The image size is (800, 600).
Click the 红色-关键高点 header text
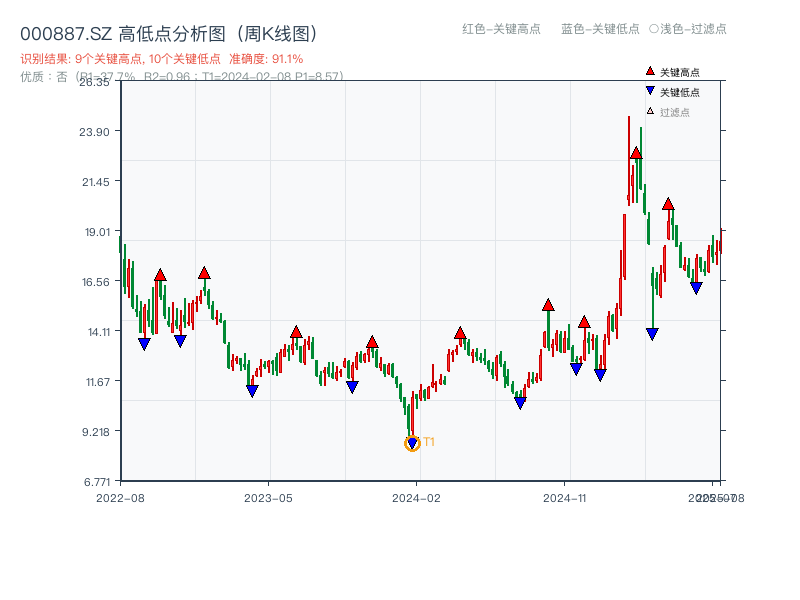(x=501, y=29)
